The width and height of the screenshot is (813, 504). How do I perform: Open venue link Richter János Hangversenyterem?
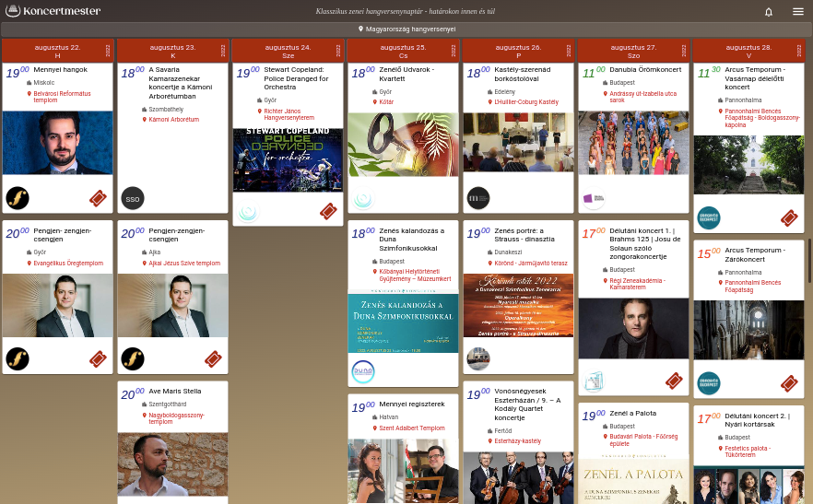pyautogui.click(x=289, y=114)
